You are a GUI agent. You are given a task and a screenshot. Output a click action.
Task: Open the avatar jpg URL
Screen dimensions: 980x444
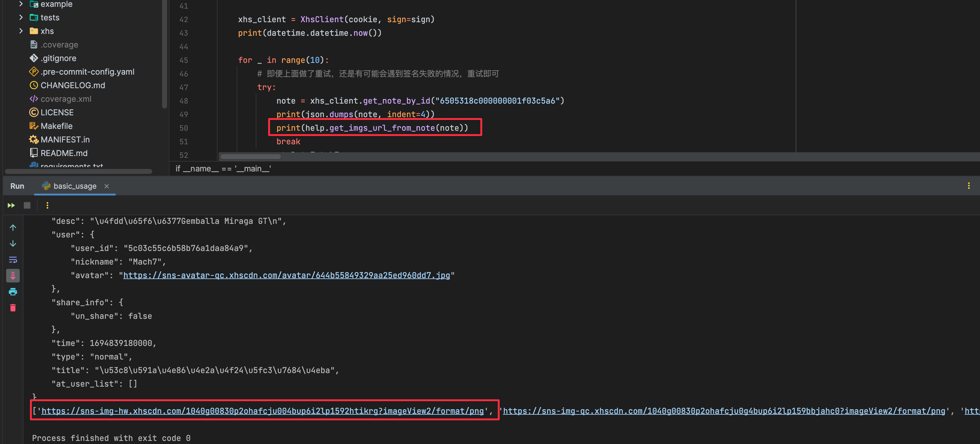coord(287,275)
